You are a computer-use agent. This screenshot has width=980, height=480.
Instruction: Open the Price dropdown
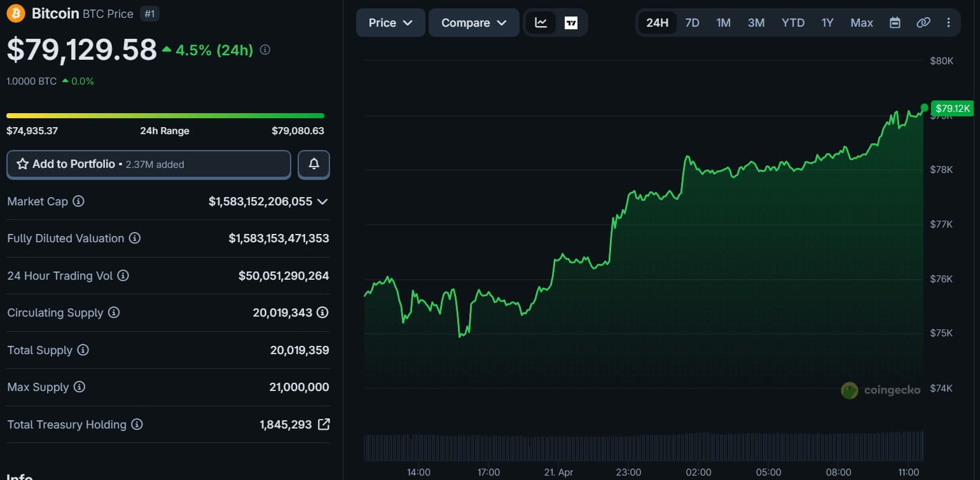(390, 23)
